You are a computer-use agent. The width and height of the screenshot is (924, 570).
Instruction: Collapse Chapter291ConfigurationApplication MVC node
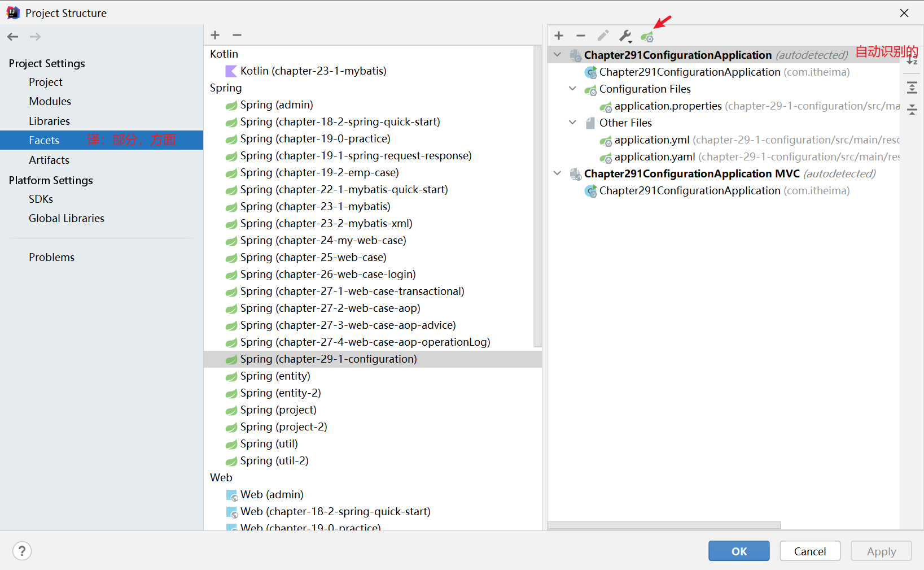558,173
